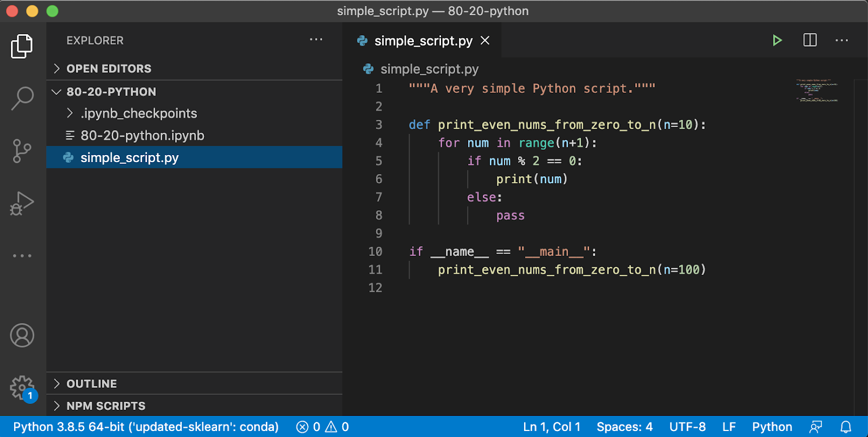
Task: Open the notifications bell in status bar
Action: click(x=845, y=427)
